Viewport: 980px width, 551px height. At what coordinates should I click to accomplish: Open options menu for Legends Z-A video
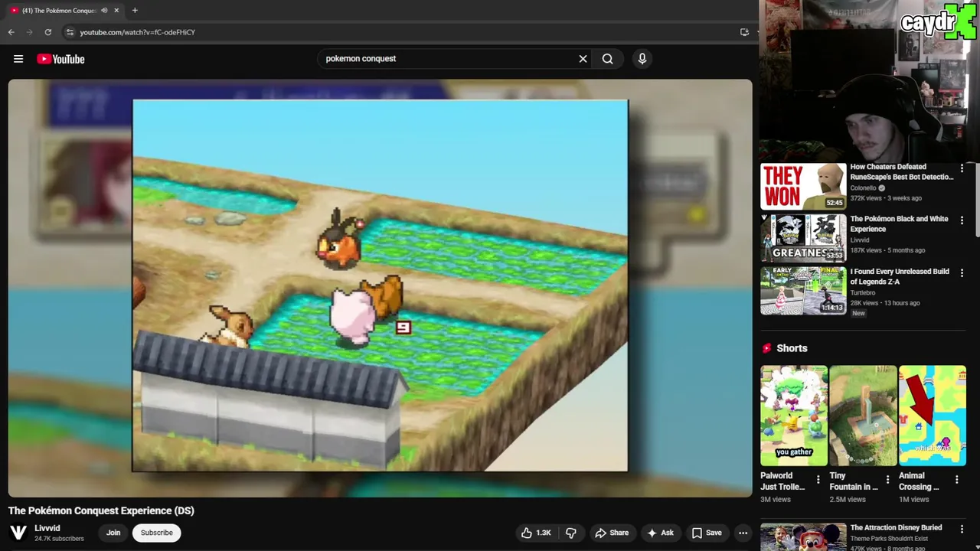tap(962, 273)
